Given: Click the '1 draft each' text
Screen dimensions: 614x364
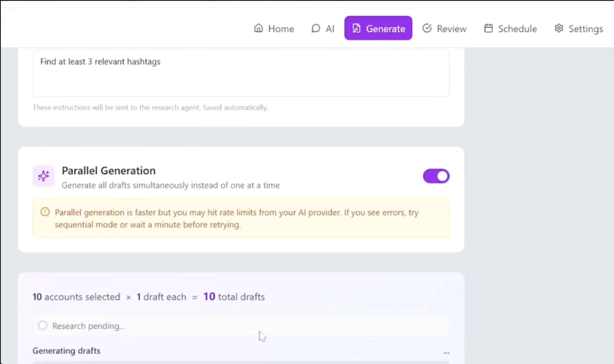Looking at the screenshot, I should pyautogui.click(x=161, y=297).
